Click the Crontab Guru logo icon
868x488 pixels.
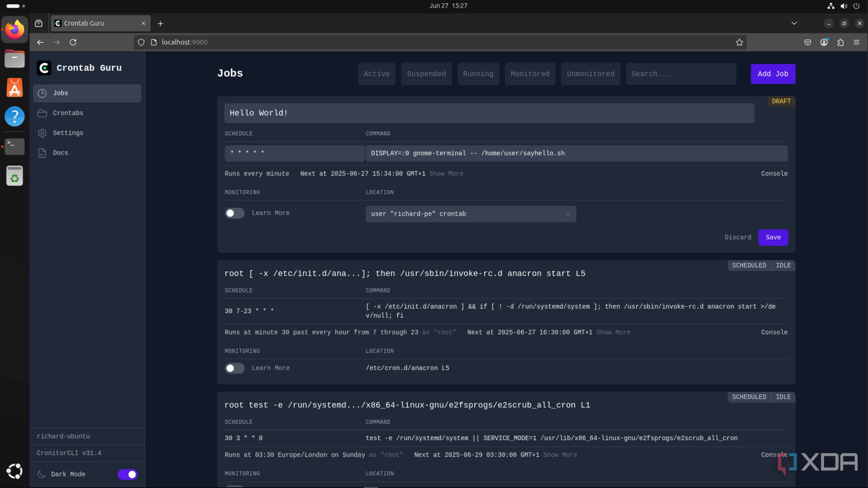click(44, 68)
